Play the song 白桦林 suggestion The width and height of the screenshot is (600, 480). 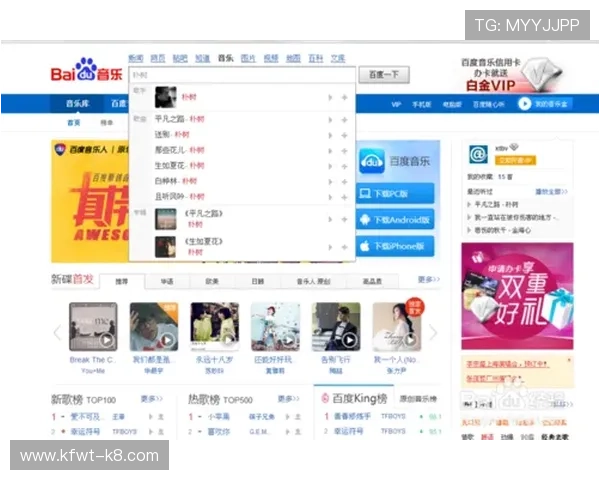pos(330,182)
